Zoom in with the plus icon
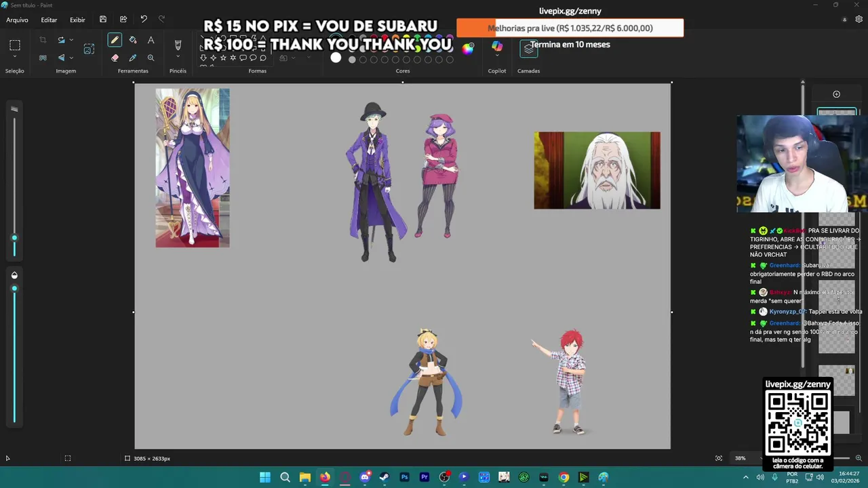The width and height of the screenshot is (868, 488). tap(859, 458)
